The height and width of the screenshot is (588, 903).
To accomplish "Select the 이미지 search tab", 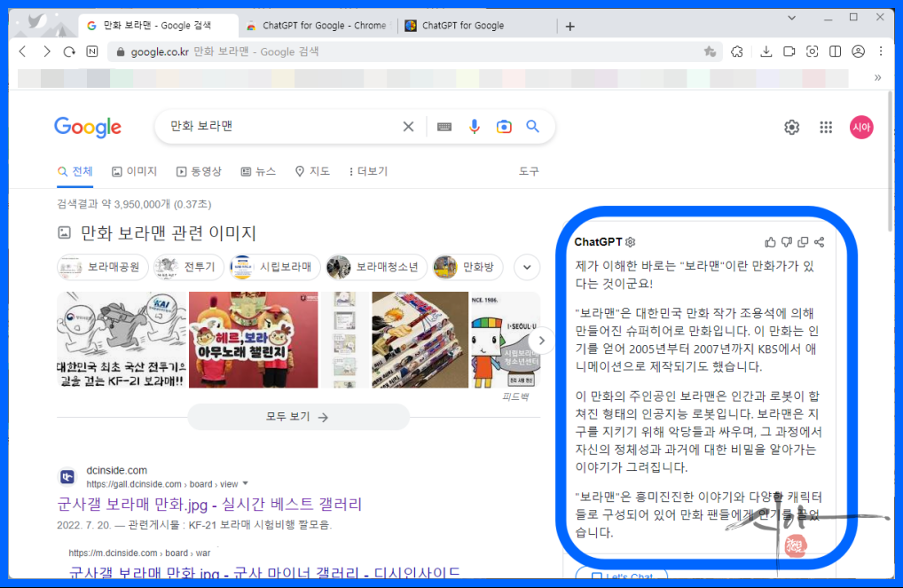I will (x=134, y=172).
